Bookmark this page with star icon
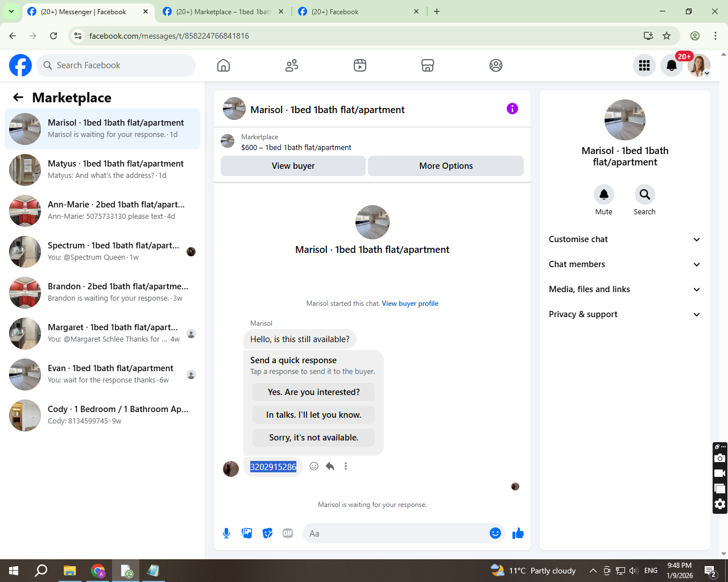 click(x=667, y=36)
